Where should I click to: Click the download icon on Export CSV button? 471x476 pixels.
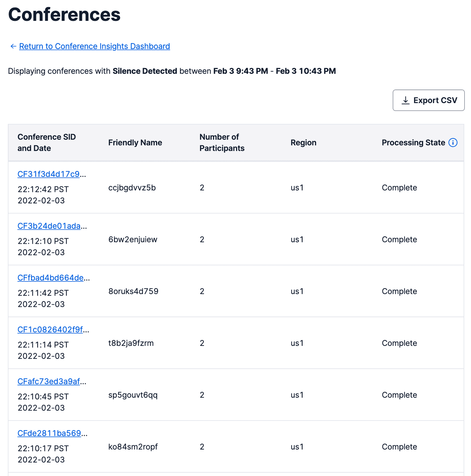(x=406, y=100)
